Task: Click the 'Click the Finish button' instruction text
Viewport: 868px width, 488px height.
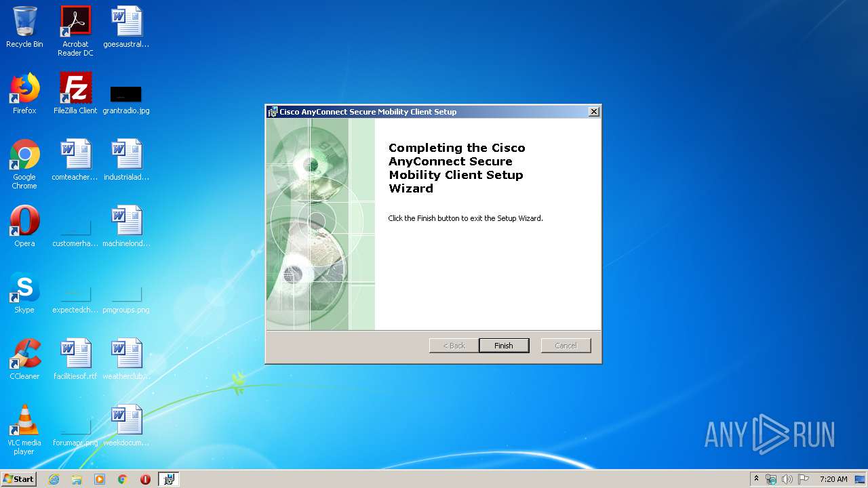Action: 465,218
